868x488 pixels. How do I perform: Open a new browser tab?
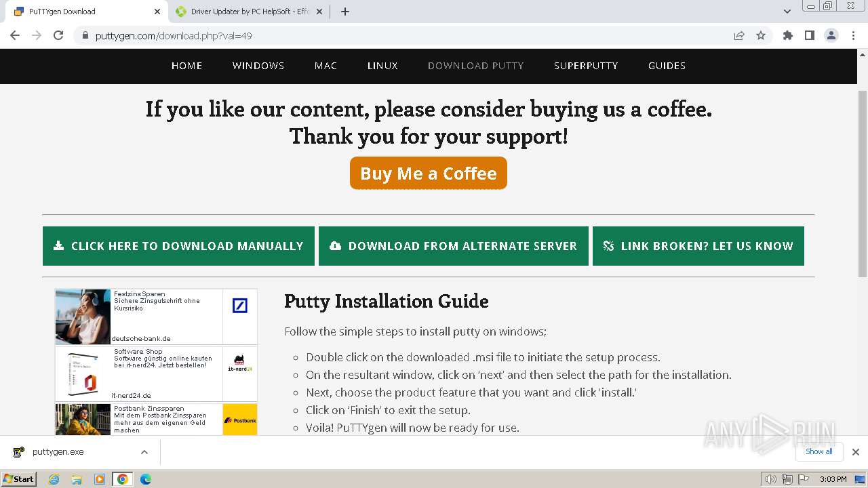click(345, 12)
